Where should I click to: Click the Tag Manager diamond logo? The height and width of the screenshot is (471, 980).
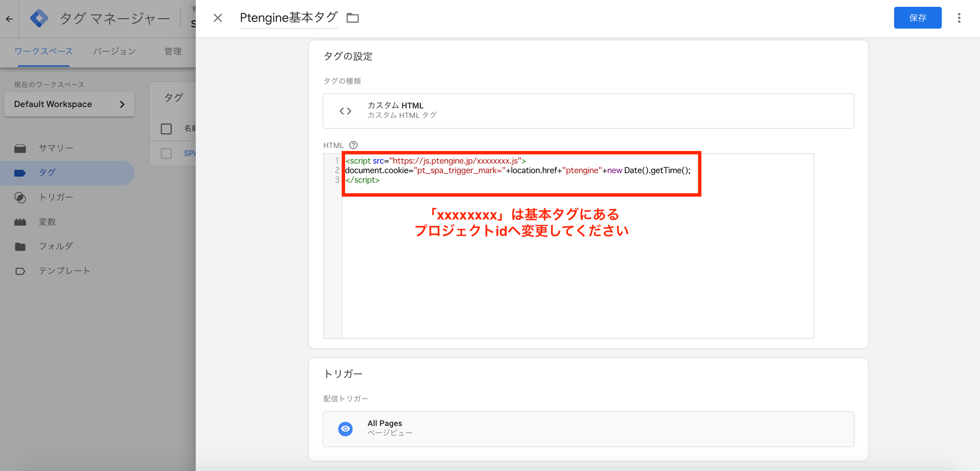click(x=39, y=18)
